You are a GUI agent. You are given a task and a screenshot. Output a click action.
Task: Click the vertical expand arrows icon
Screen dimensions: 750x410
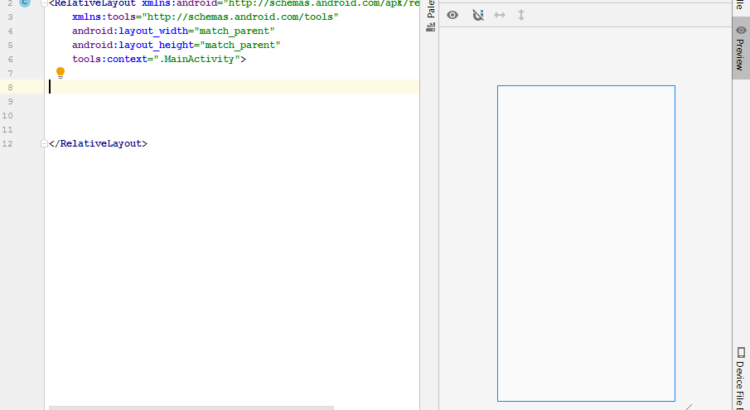pos(521,15)
